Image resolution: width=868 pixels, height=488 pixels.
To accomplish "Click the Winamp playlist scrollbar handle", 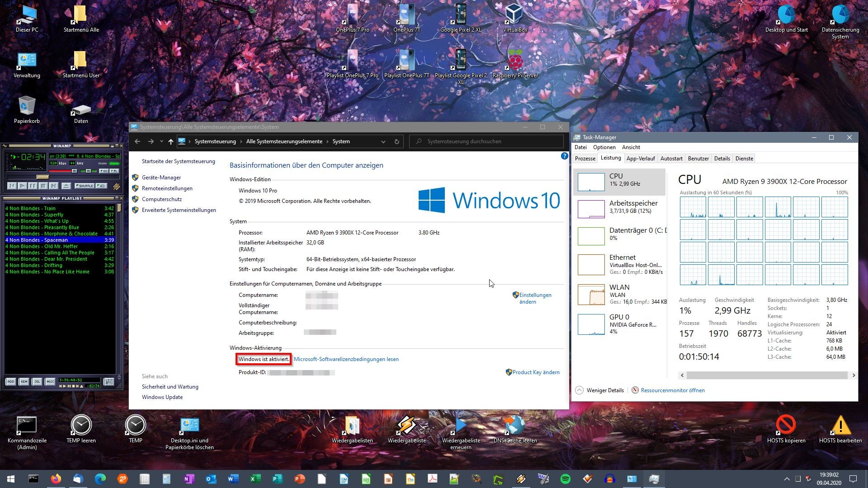I will (119, 208).
